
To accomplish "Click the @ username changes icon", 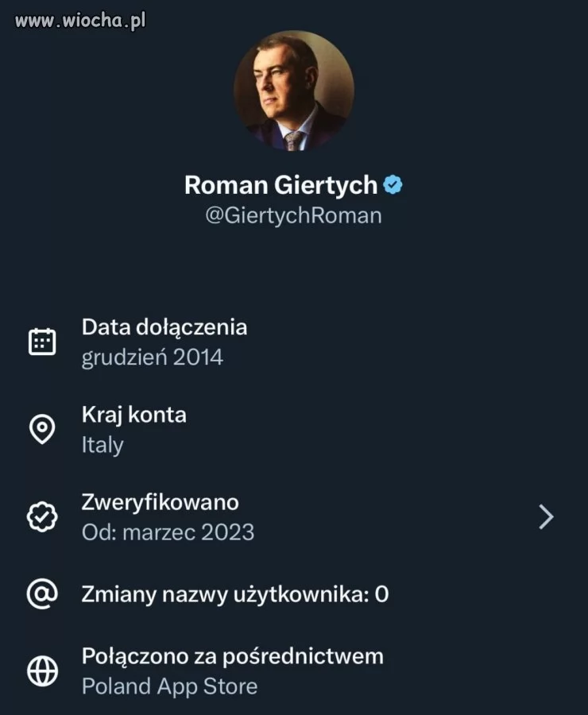I will point(42,594).
